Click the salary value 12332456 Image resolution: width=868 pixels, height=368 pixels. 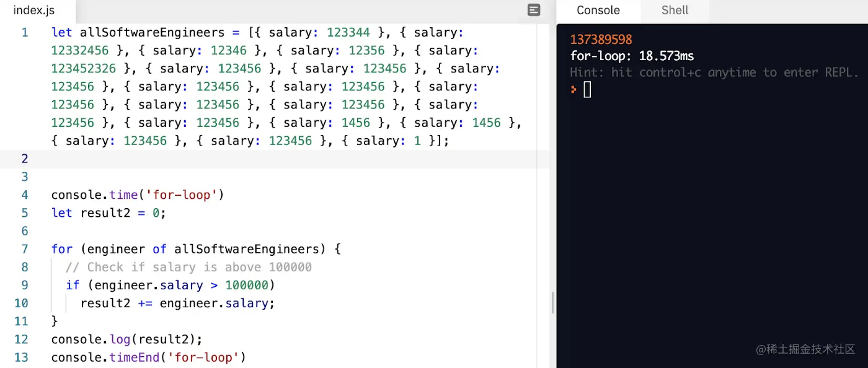[79, 50]
